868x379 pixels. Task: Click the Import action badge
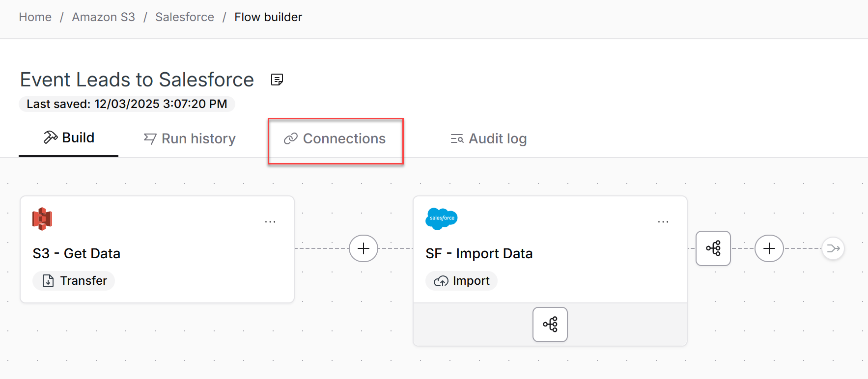point(461,281)
